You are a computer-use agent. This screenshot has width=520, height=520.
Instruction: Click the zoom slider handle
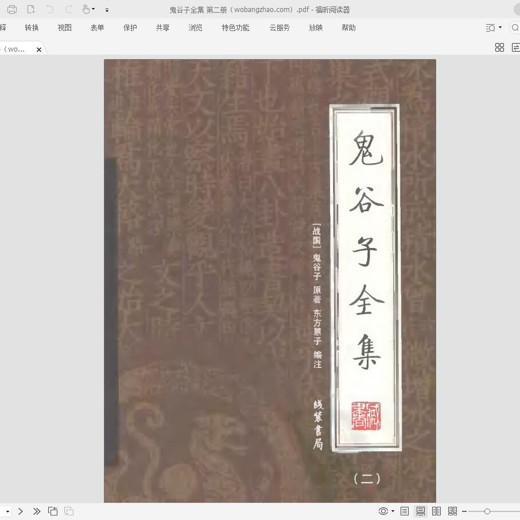click(x=487, y=511)
